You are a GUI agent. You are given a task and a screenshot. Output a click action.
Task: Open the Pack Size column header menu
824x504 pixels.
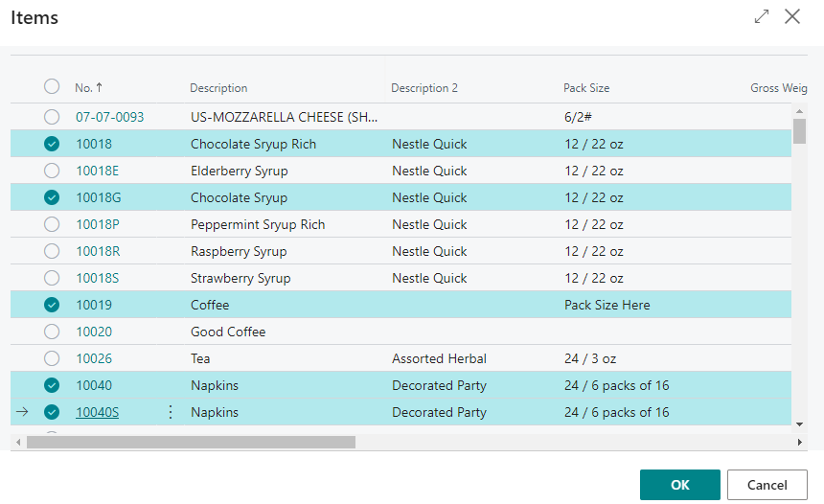[586, 88]
